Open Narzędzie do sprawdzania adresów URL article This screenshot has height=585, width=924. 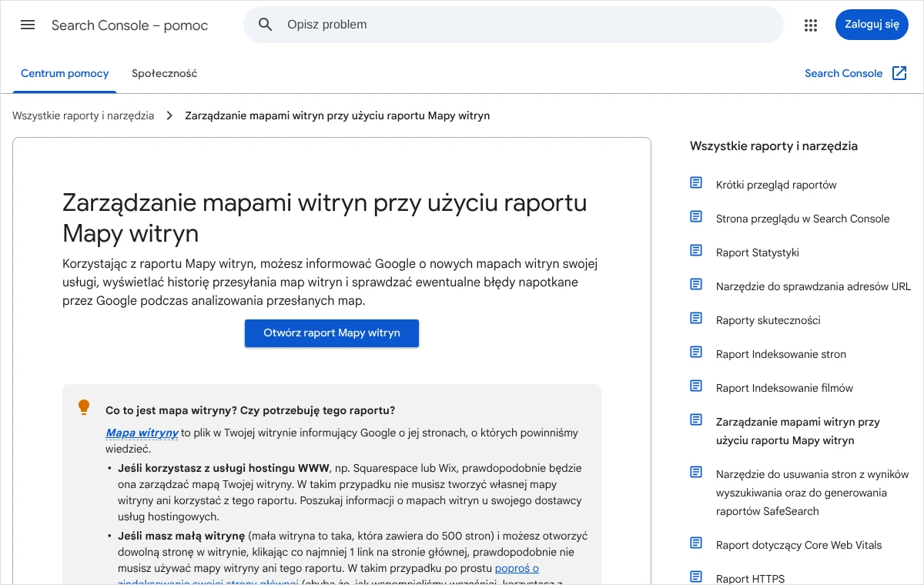(813, 286)
